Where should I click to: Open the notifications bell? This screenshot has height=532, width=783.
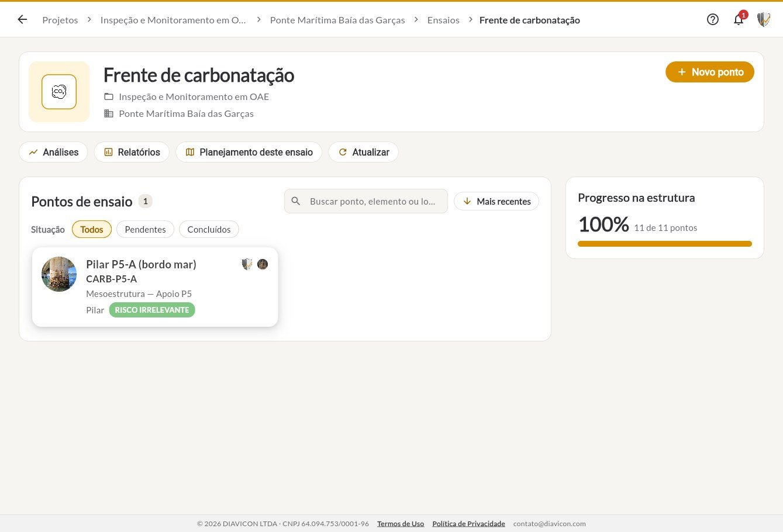[x=739, y=19]
